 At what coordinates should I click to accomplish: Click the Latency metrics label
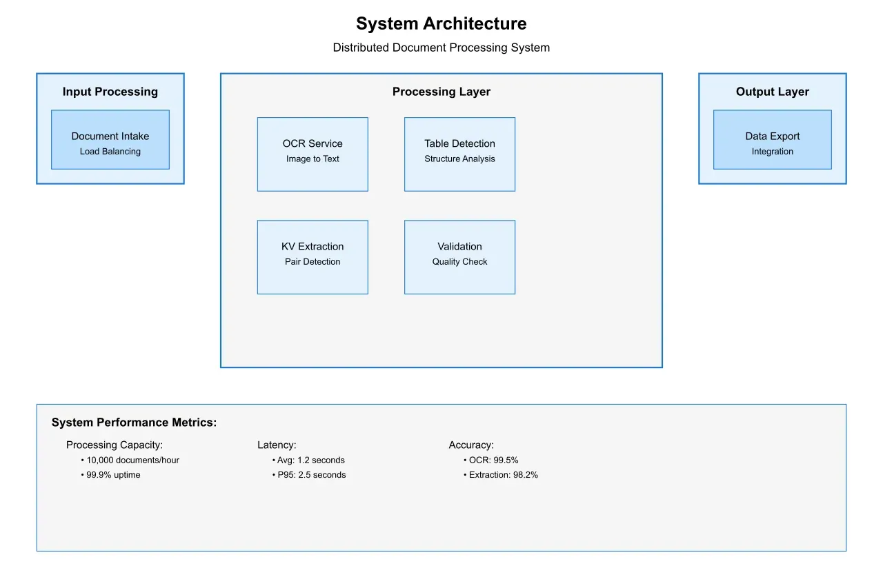pyautogui.click(x=277, y=445)
